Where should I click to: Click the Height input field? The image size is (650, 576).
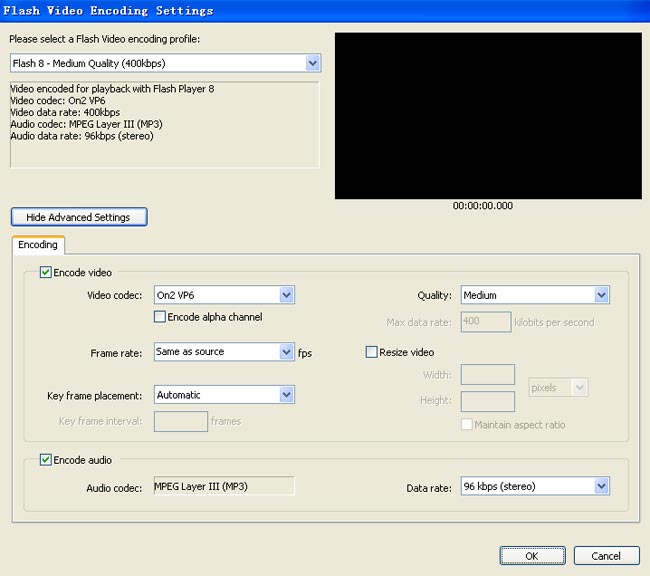point(488,401)
